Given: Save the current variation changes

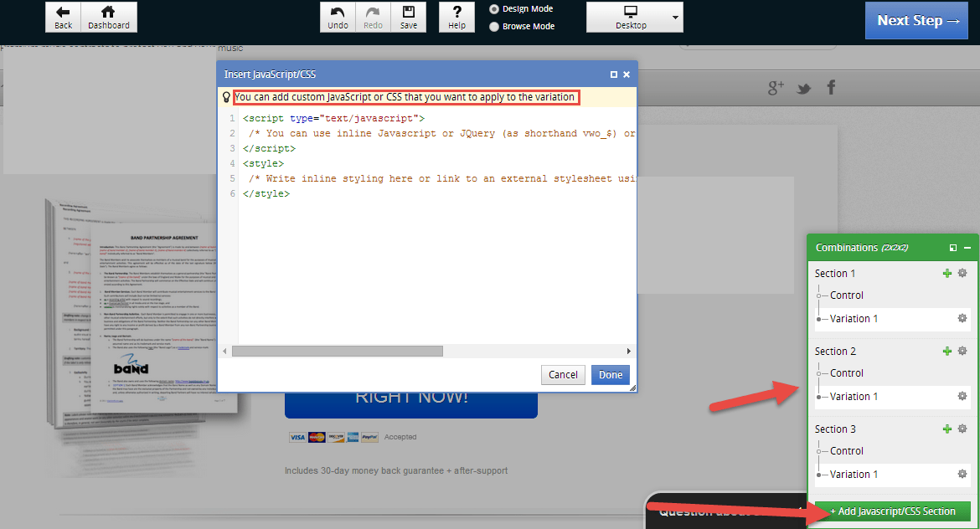Looking at the screenshot, I should 408,17.
